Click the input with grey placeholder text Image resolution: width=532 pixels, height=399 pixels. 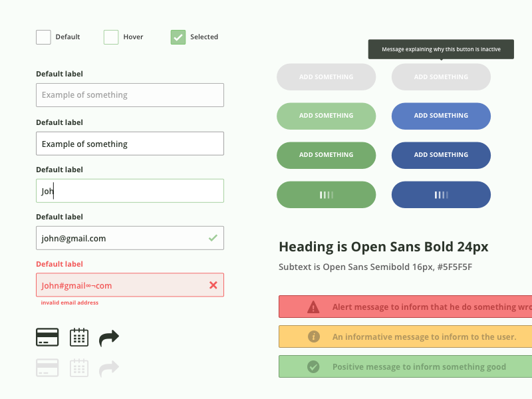click(x=130, y=95)
